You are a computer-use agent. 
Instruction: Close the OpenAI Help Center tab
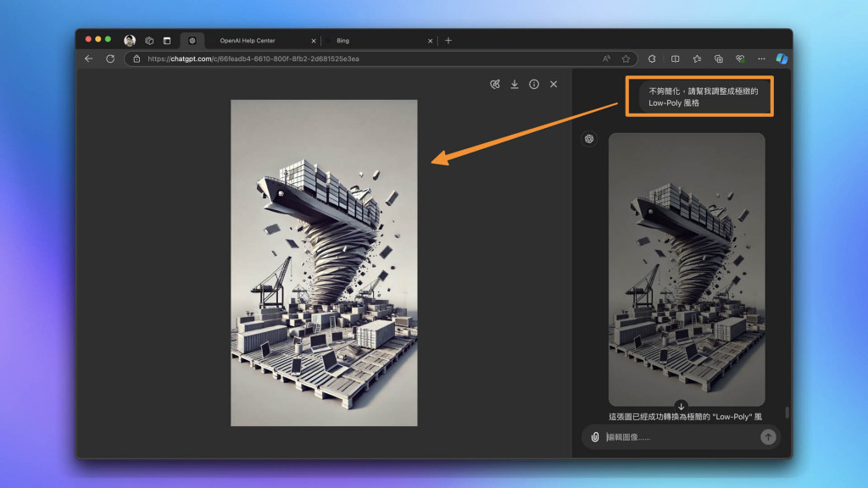pos(314,41)
